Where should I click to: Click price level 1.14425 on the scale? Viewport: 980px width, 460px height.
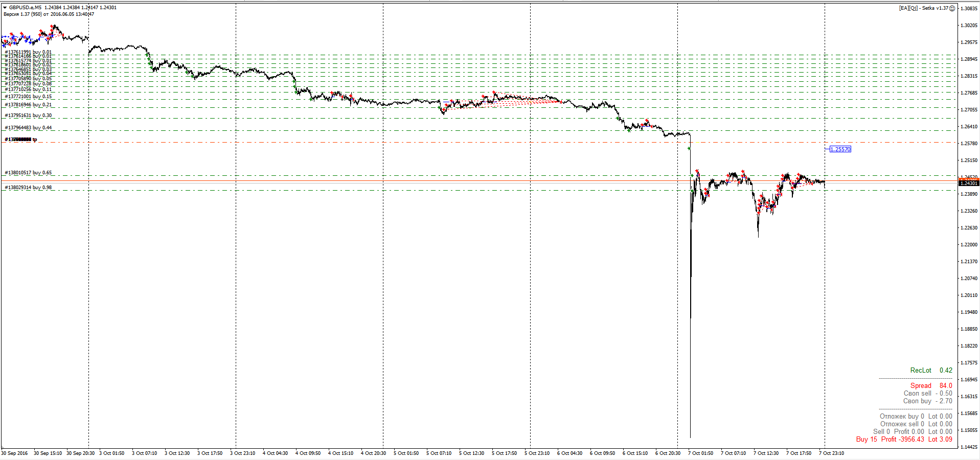[x=969, y=447]
